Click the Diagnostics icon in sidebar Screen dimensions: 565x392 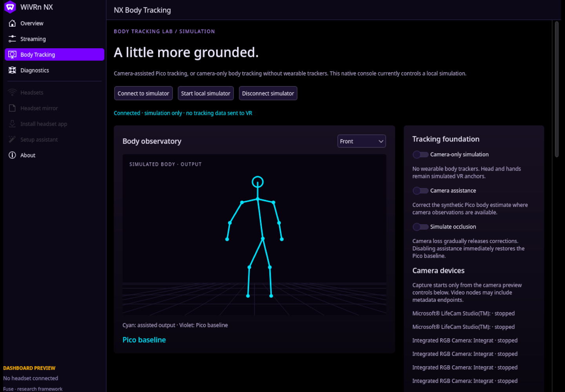click(12, 70)
